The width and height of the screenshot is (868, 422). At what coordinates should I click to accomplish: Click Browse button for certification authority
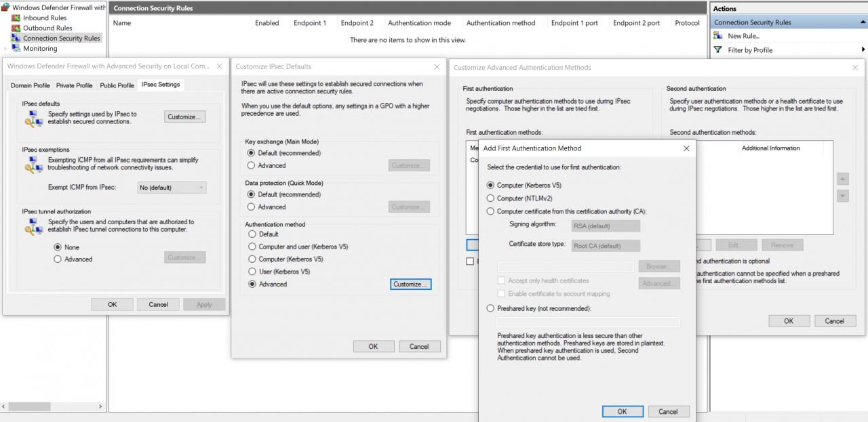click(x=659, y=267)
